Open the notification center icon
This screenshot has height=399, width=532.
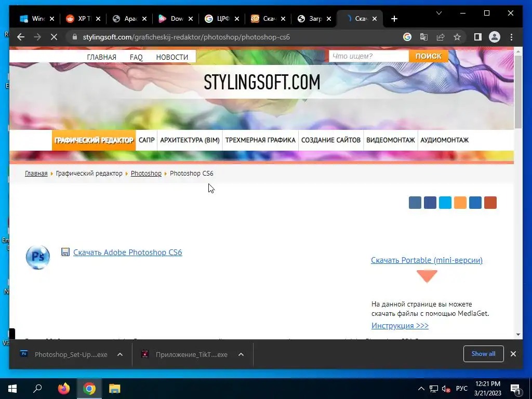click(x=515, y=389)
